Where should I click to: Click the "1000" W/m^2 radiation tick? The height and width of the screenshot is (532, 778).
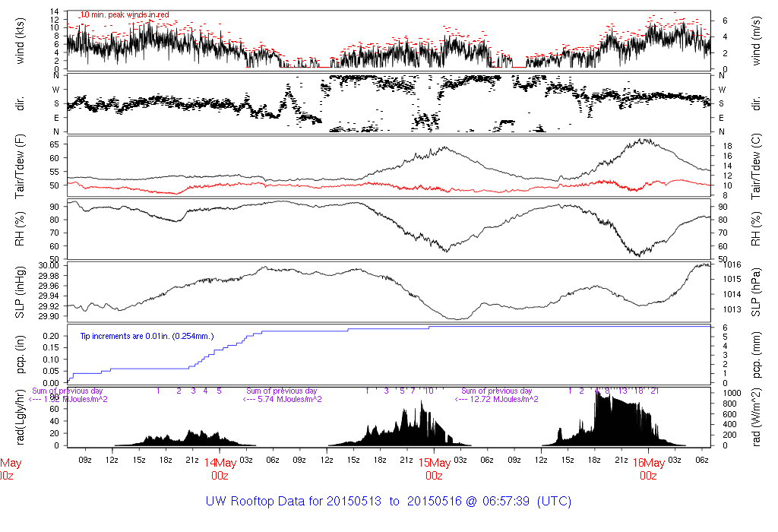pyautogui.click(x=732, y=393)
